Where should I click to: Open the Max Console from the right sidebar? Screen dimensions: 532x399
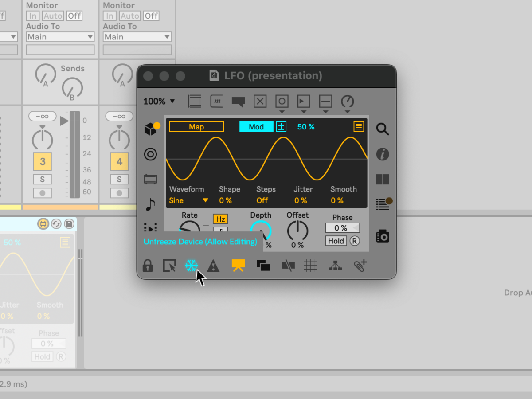(x=382, y=203)
